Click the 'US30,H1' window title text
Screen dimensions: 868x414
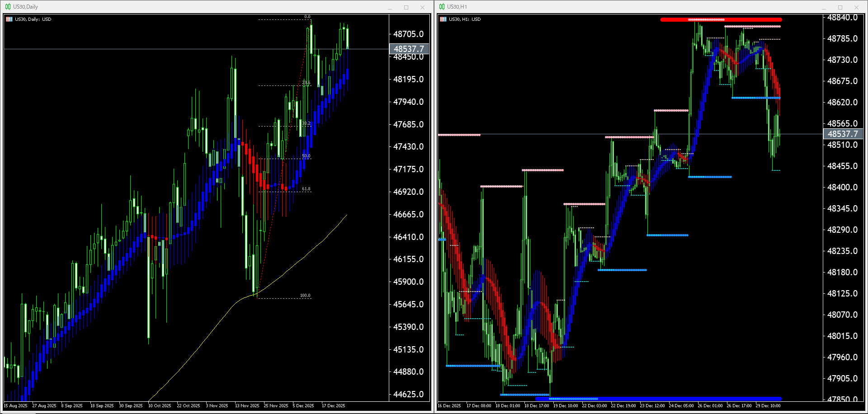click(x=457, y=7)
